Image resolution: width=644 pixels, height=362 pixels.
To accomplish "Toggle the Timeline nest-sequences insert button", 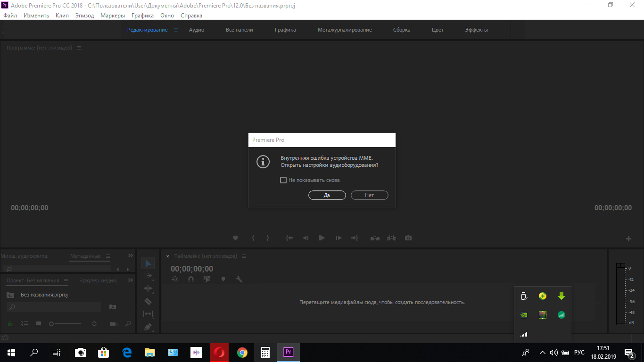I will pos(175,279).
